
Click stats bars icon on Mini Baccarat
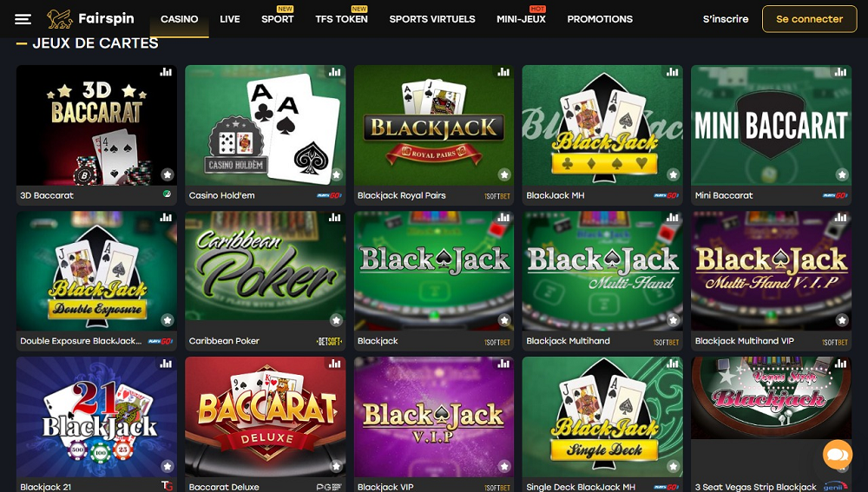click(x=840, y=72)
